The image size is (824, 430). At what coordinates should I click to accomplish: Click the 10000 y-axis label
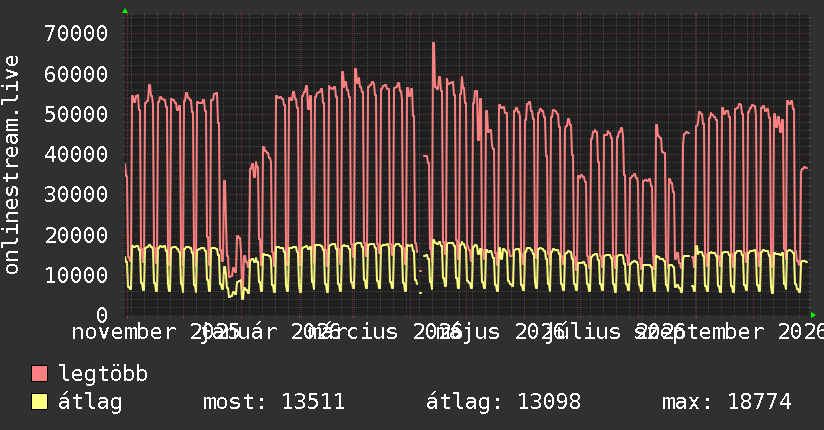76,275
